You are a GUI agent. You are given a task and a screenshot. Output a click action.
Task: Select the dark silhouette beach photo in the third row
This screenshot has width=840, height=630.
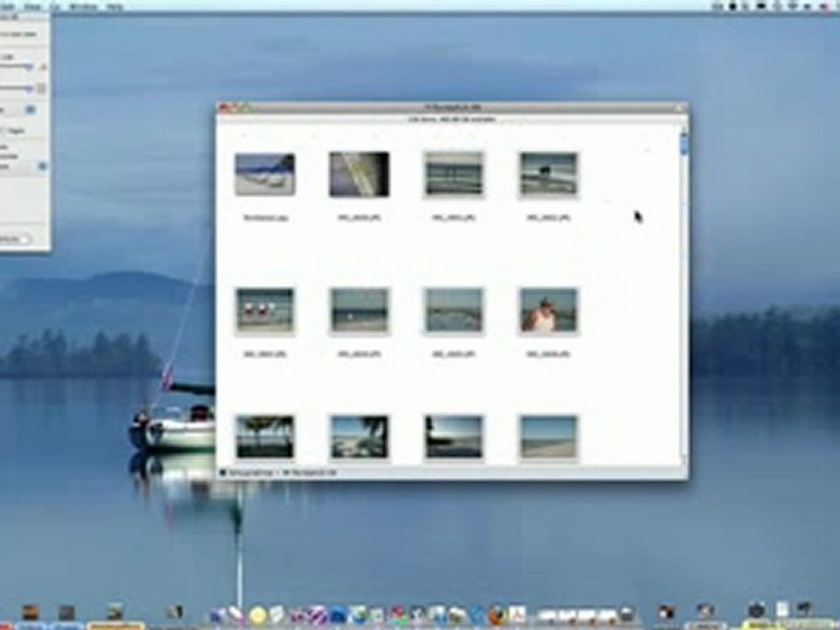[454, 437]
